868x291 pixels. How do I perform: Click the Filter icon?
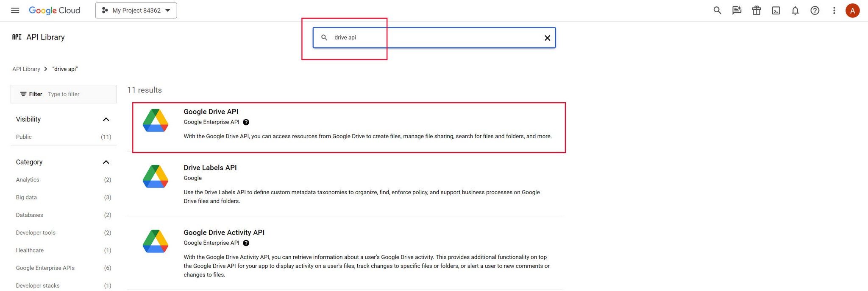23,94
